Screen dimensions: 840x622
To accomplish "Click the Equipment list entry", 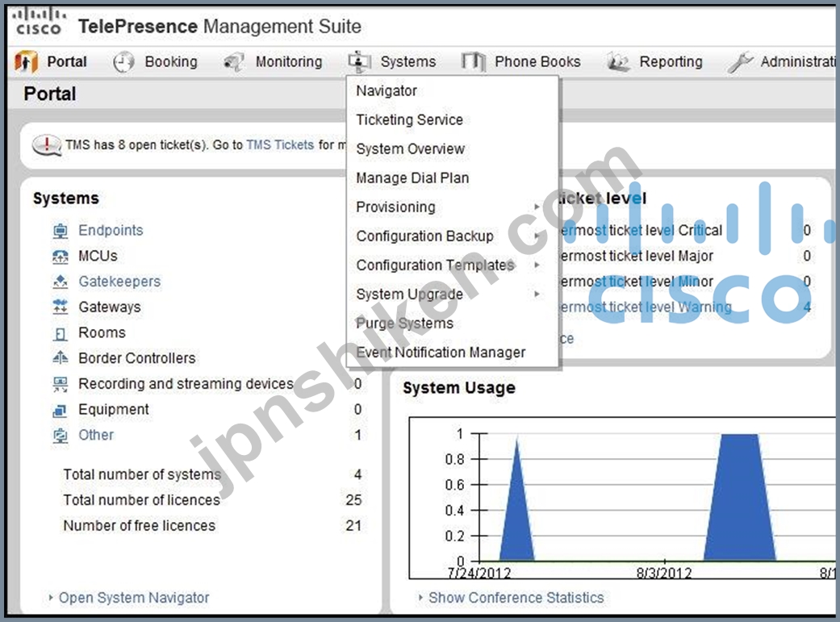I will click(x=114, y=410).
